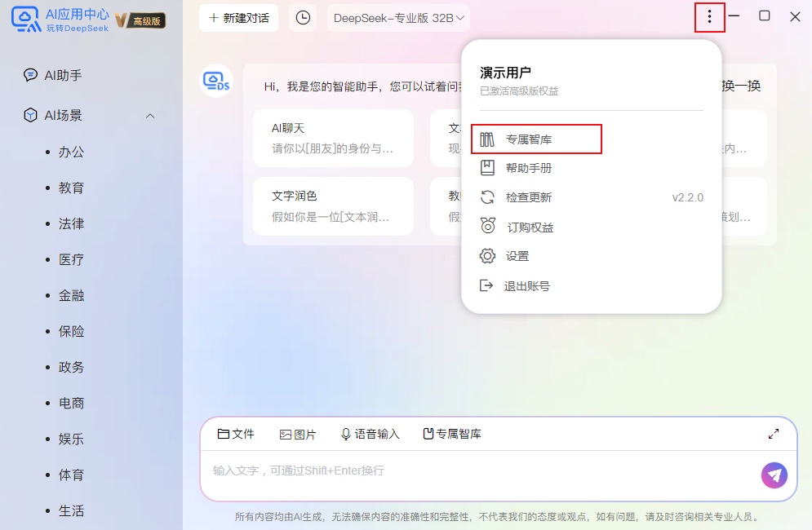This screenshot has width=812, height=530.
Task: Open the AI聊天 prompt card
Action: (333, 138)
